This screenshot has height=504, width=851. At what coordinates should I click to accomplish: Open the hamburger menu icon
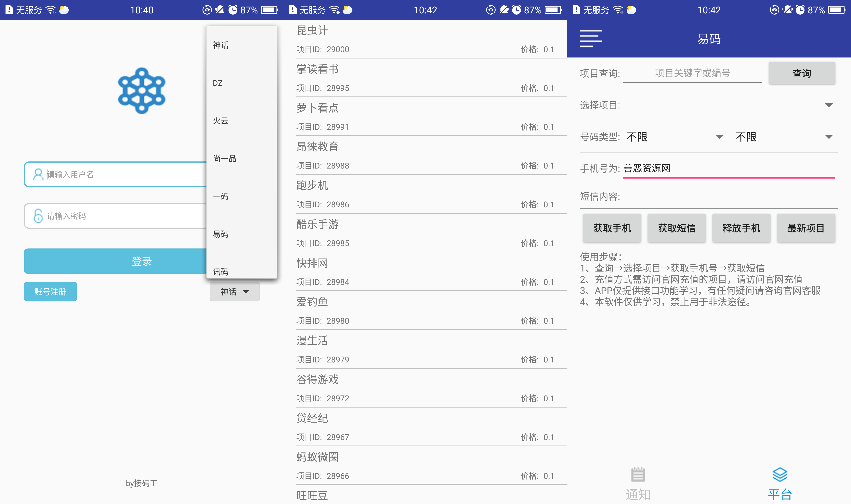[590, 38]
